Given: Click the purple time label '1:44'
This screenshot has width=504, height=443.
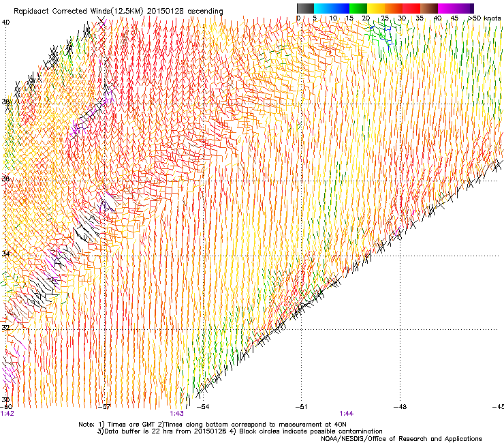Looking at the screenshot, I should tap(346, 414).
